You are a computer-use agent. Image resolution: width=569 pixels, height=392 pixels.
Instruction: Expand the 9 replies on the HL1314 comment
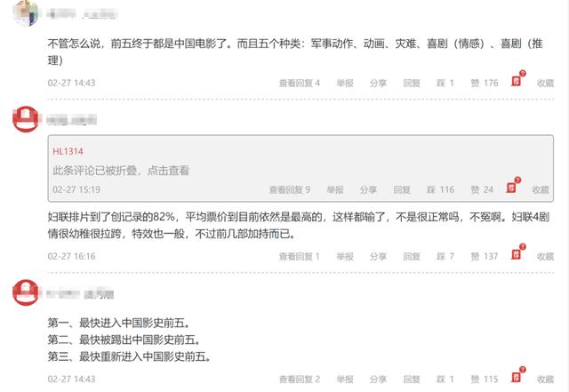[x=290, y=189]
